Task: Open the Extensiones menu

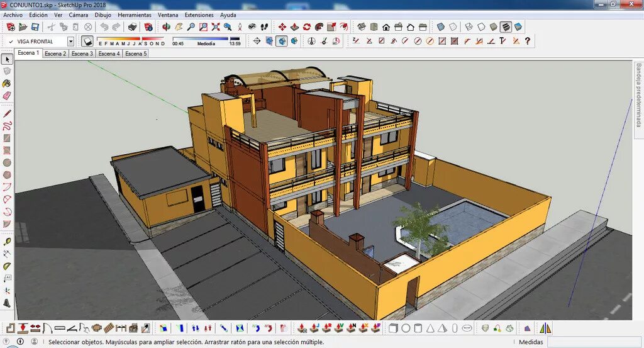Action: click(199, 15)
